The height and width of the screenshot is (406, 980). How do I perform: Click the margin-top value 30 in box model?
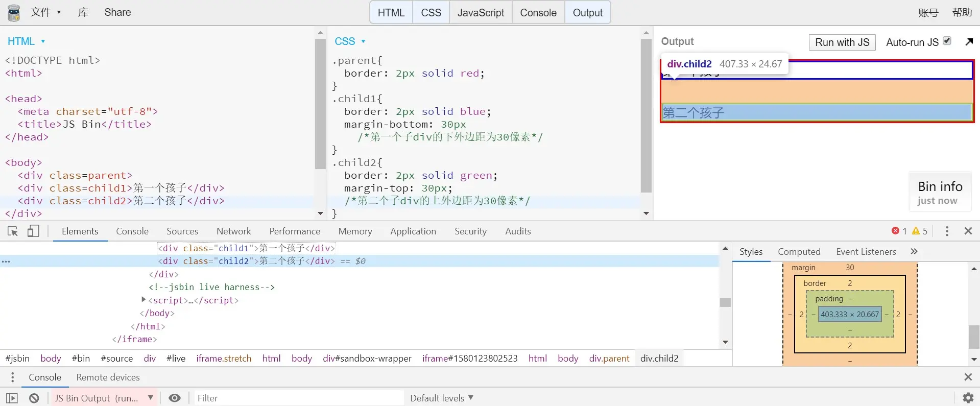(850, 268)
